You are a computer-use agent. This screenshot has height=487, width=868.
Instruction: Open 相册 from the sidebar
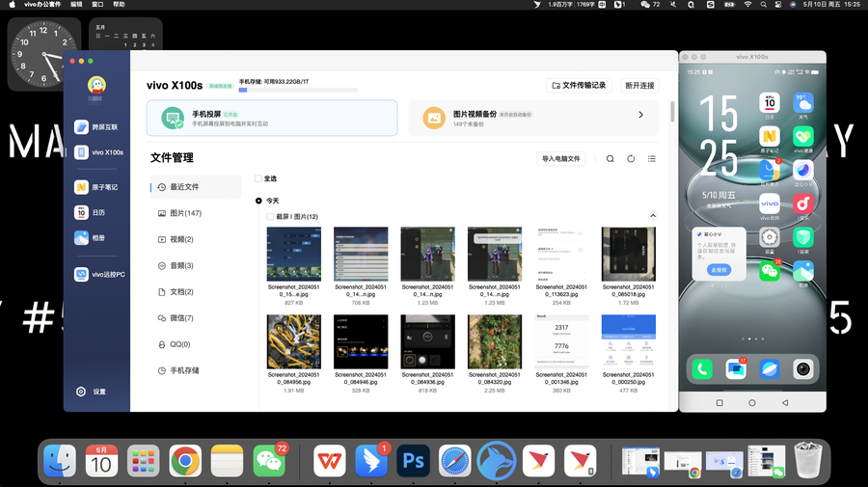pos(90,238)
